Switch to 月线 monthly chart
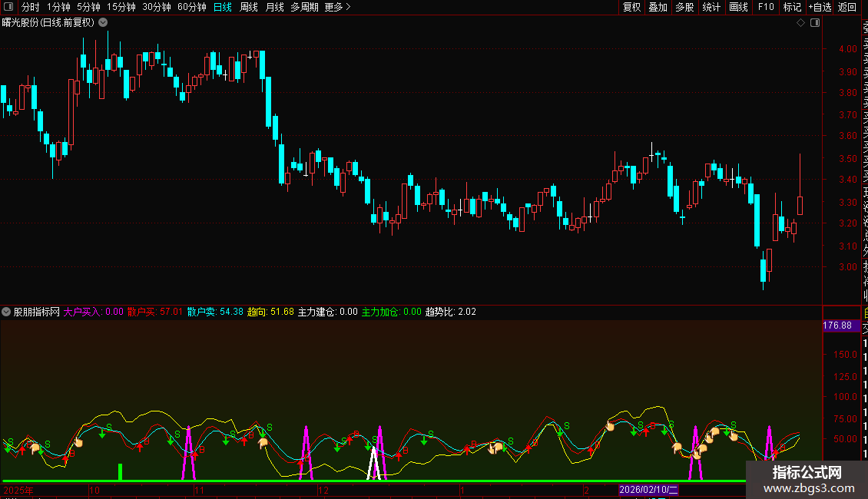Viewport: 868px width, 499px height. [x=274, y=7]
